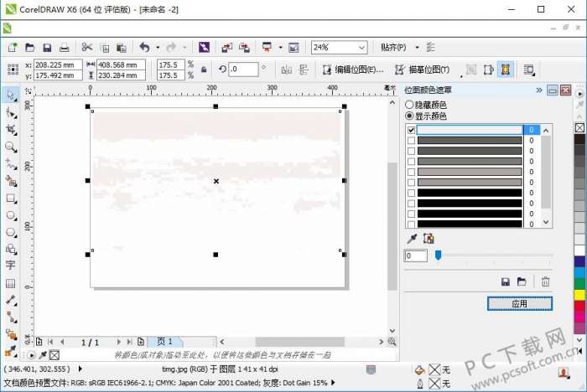
Task: Select the Pick tool
Action: [10, 95]
